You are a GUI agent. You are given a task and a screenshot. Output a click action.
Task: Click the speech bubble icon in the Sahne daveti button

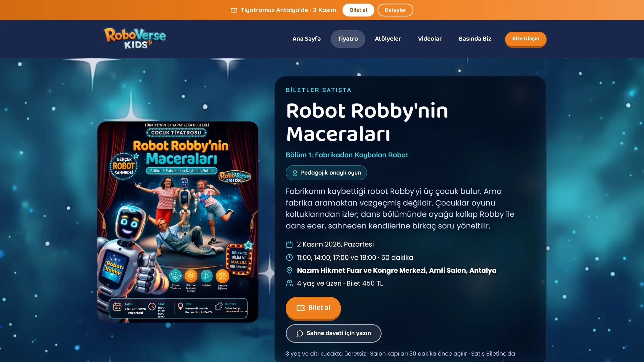(300, 333)
